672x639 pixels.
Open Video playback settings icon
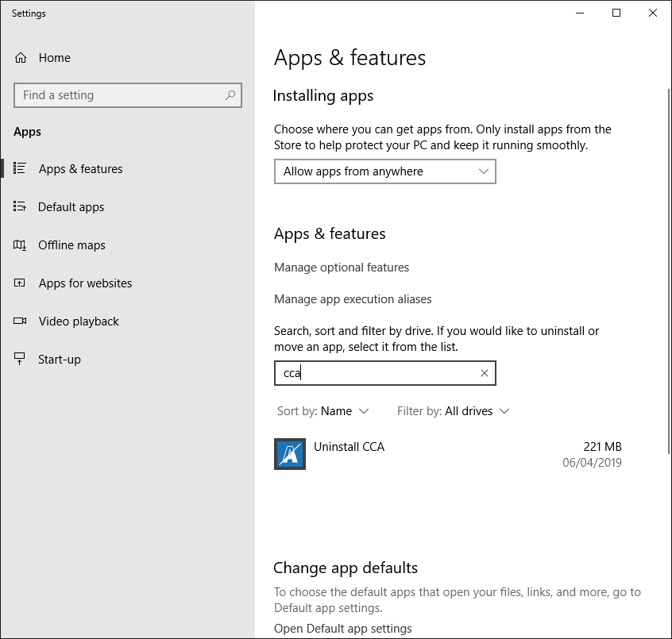(x=21, y=321)
